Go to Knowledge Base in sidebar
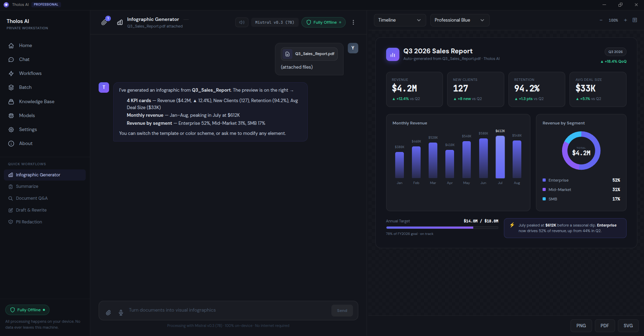The height and width of the screenshot is (336, 644). click(x=37, y=101)
